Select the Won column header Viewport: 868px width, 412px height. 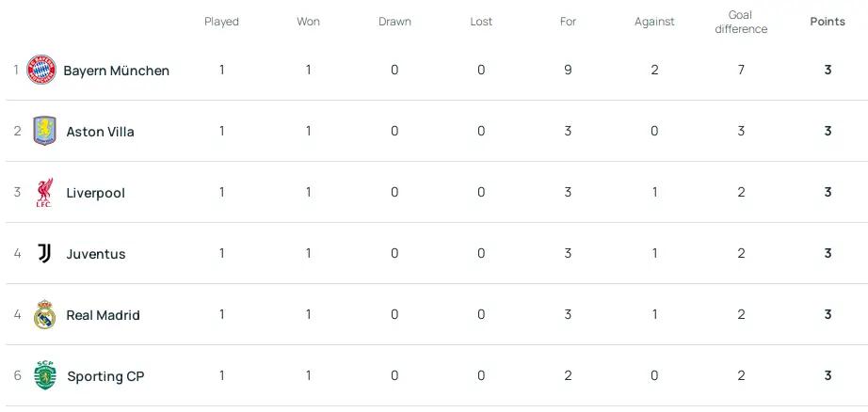[x=308, y=22]
